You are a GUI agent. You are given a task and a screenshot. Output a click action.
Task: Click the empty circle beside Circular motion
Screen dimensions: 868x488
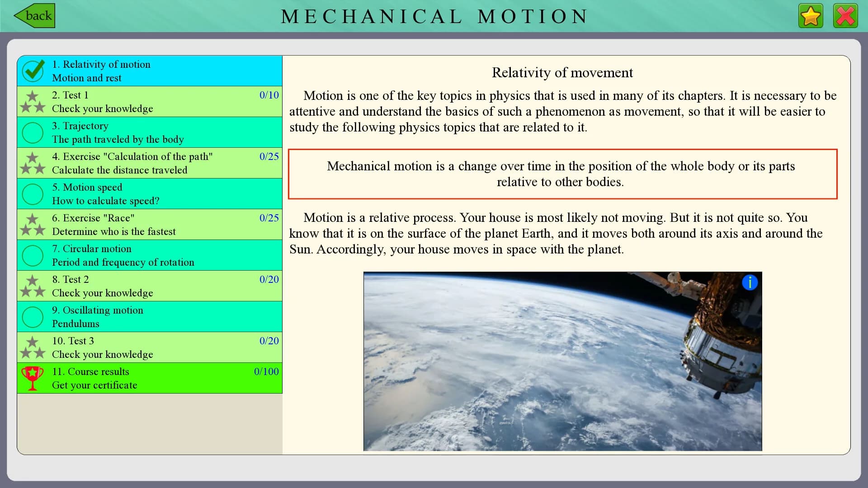(x=33, y=255)
